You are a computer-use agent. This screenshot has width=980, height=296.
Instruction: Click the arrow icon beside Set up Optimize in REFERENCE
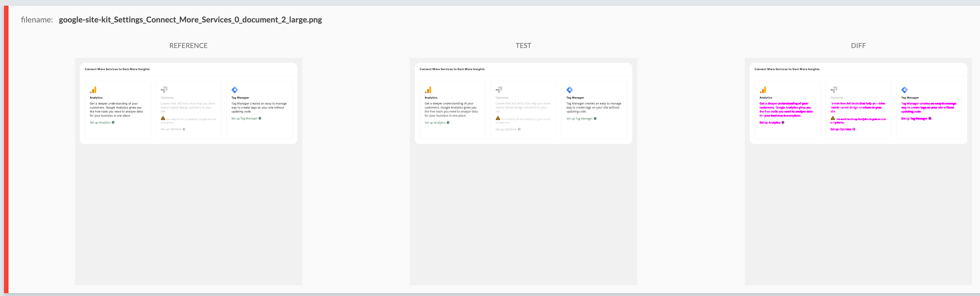click(x=184, y=129)
